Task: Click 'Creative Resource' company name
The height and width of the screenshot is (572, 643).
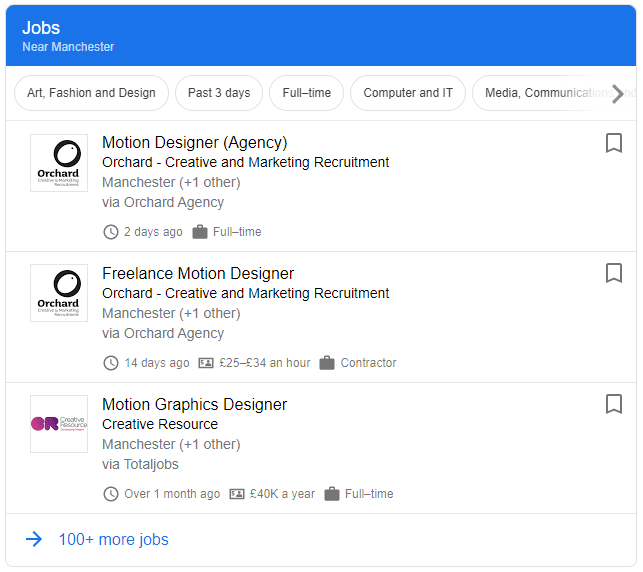Action: tap(160, 424)
